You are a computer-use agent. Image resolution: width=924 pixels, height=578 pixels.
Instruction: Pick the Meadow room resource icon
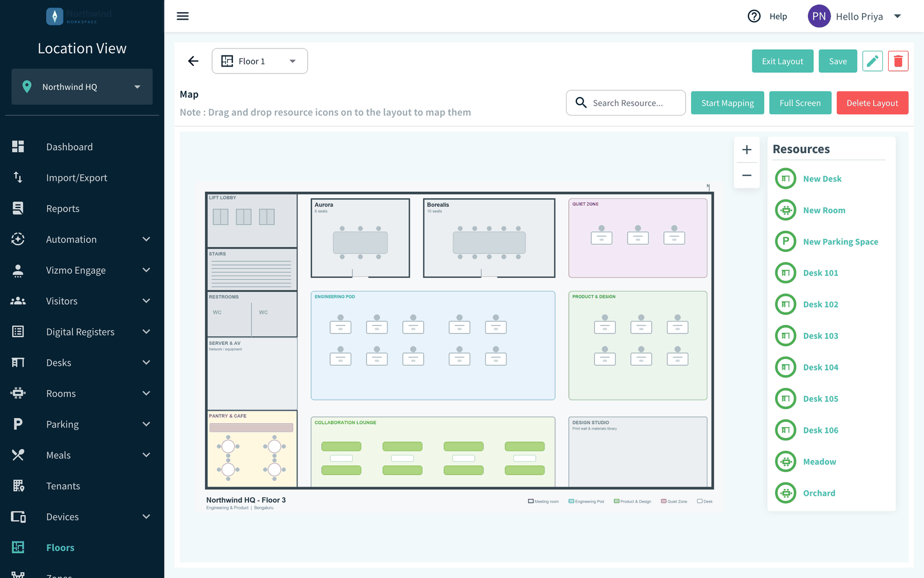click(785, 461)
